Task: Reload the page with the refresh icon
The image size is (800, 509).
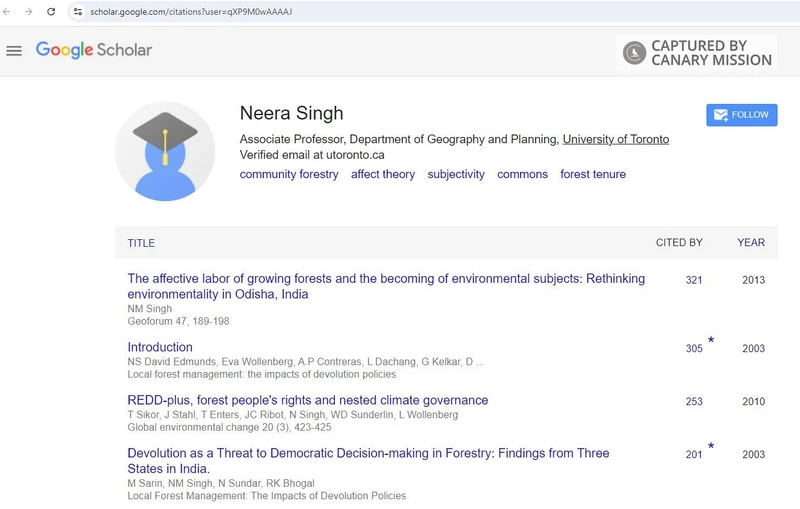Action: click(x=51, y=11)
